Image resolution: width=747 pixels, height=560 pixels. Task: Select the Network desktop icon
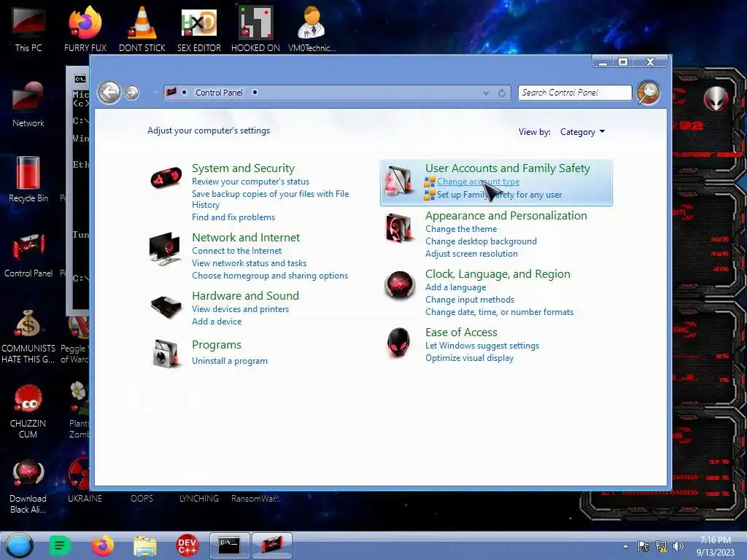[x=28, y=104]
